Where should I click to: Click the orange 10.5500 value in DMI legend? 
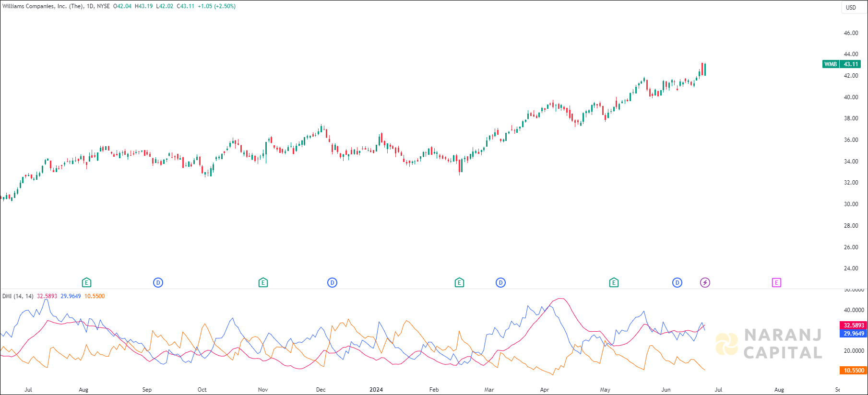95,296
